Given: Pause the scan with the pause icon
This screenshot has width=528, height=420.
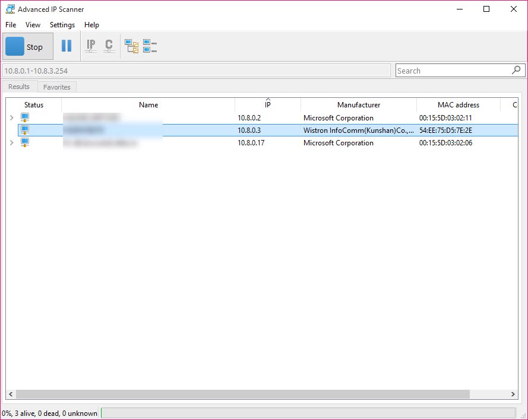Looking at the screenshot, I should (67, 46).
